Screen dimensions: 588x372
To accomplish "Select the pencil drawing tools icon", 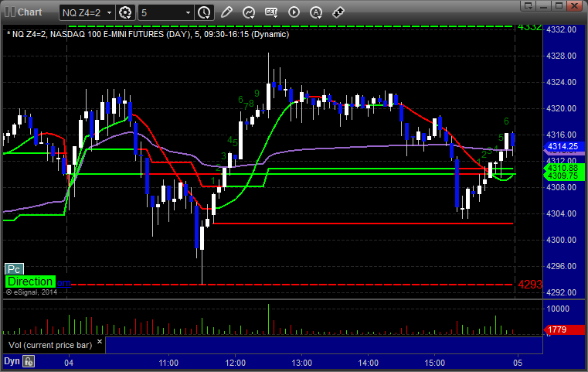I will 226,12.
